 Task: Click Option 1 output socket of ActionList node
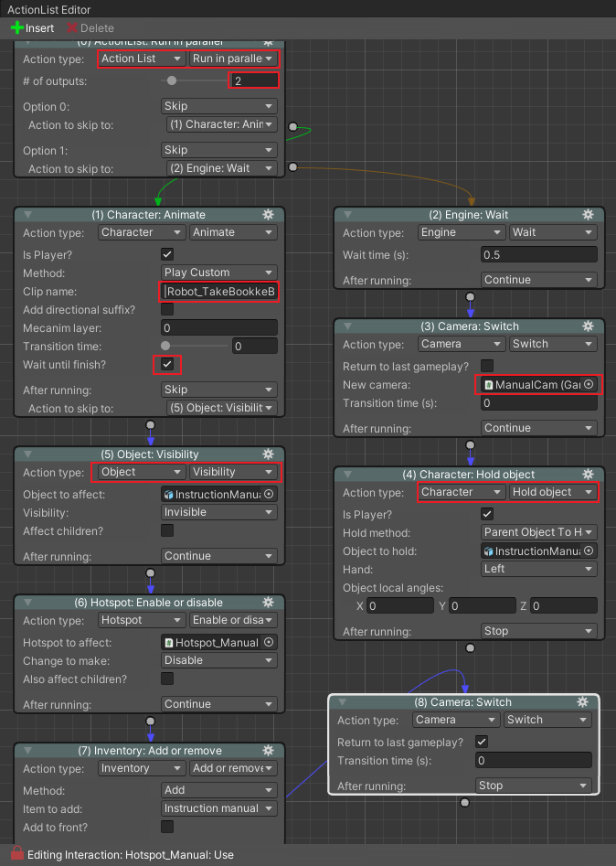[x=293, y=166]
